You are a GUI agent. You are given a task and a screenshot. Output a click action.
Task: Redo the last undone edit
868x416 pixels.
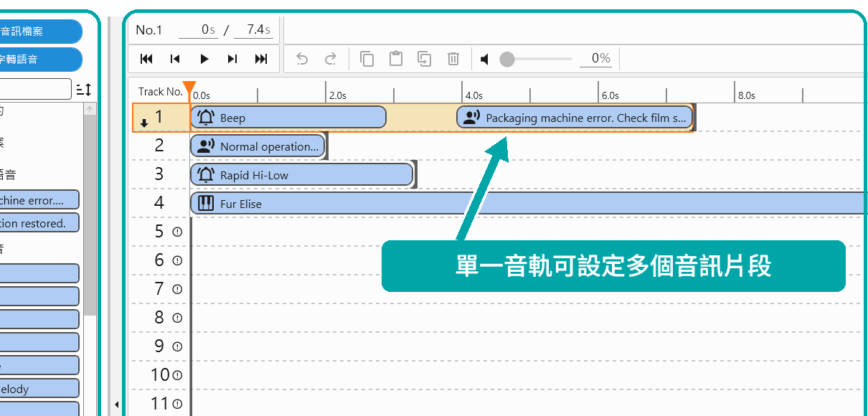click(331, 59)
